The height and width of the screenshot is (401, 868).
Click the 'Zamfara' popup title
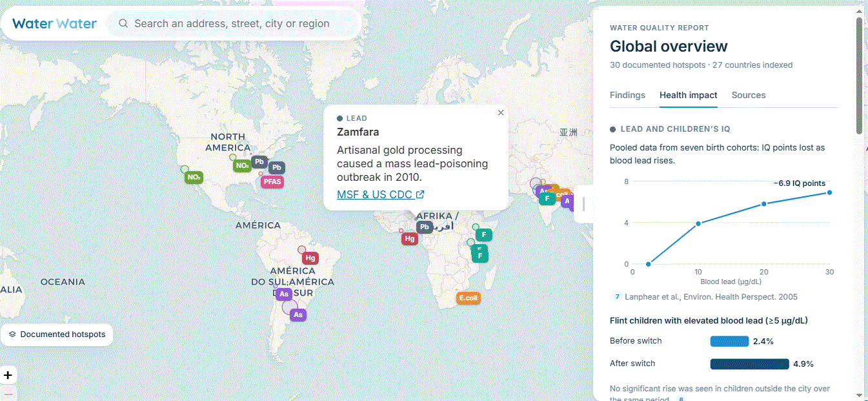tap(358, 132)
